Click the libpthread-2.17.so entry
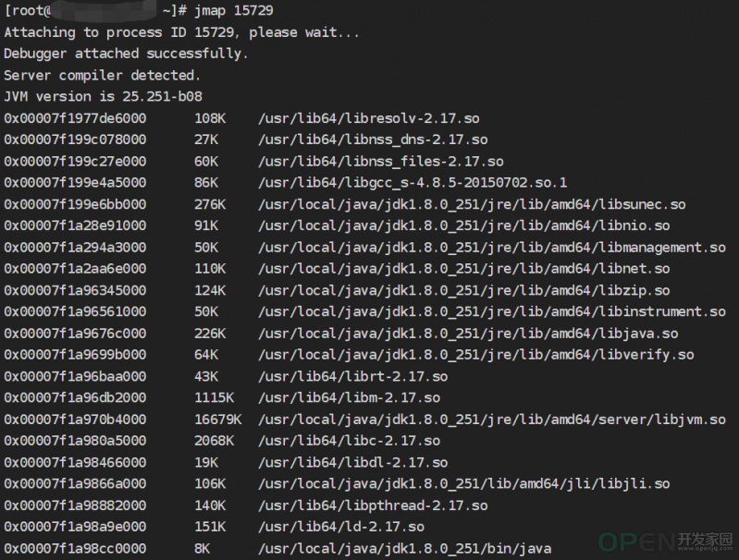This screenshot has height=560, width=739. tap(373, 505)
